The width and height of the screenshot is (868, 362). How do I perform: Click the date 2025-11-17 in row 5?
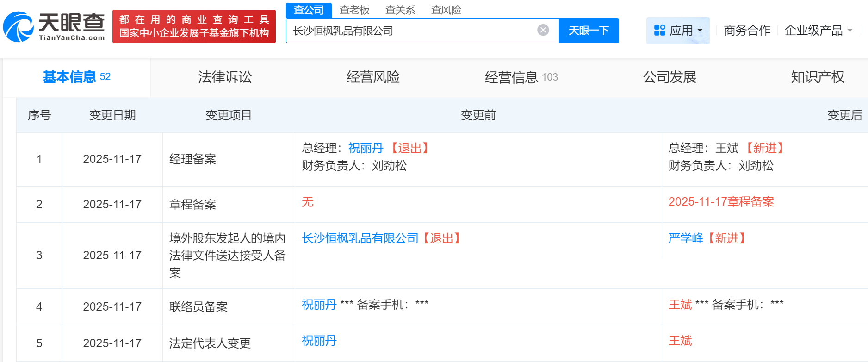112,343
